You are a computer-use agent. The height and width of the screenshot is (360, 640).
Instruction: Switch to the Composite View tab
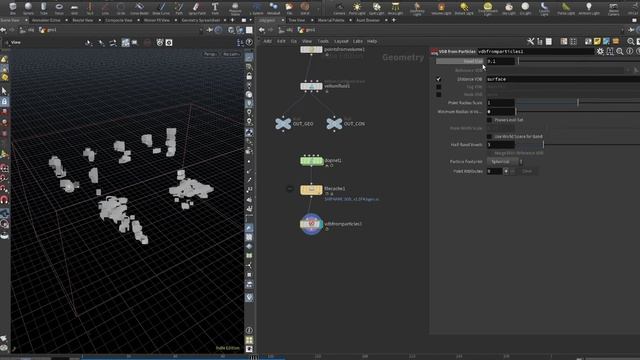tap(119, 20)
